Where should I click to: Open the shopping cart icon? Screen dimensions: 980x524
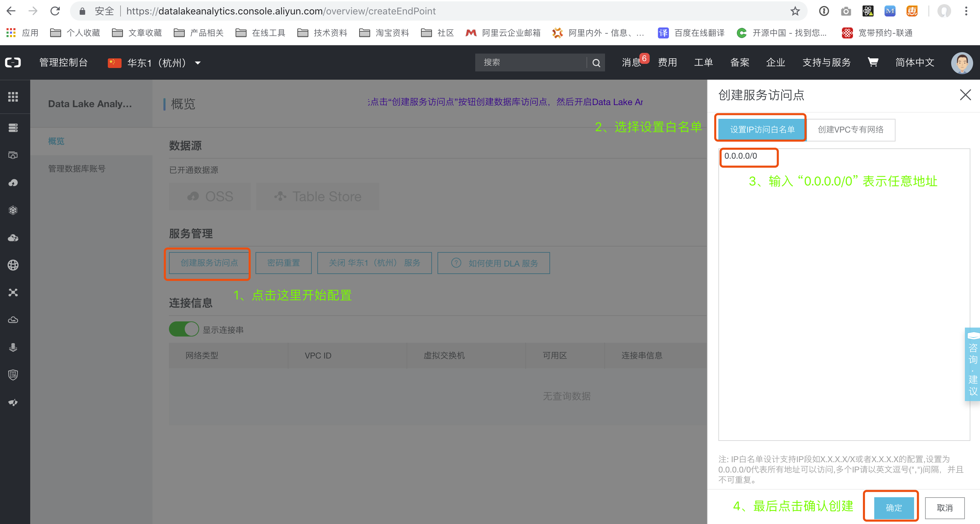coord(873,62)
